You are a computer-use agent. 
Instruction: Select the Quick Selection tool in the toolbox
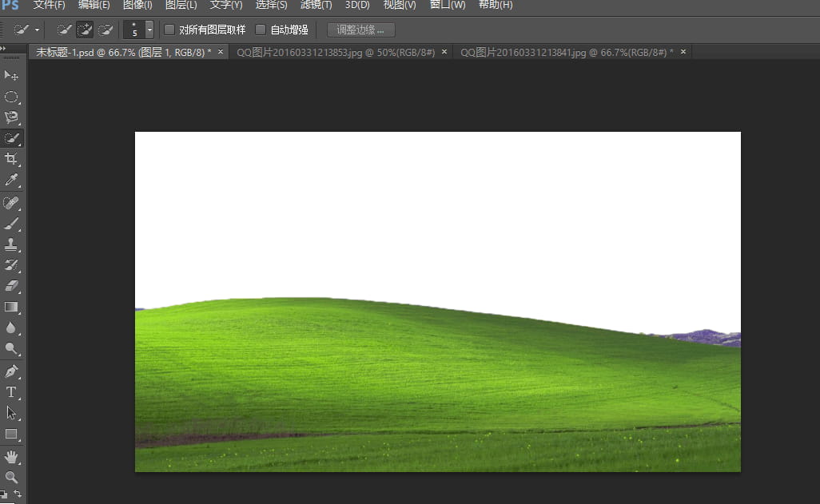pos(11,138)
